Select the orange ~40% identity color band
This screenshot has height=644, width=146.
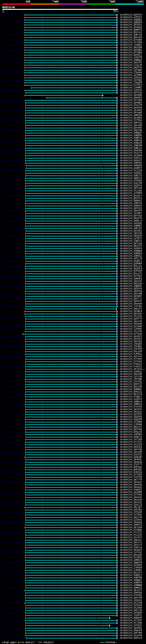45,4
